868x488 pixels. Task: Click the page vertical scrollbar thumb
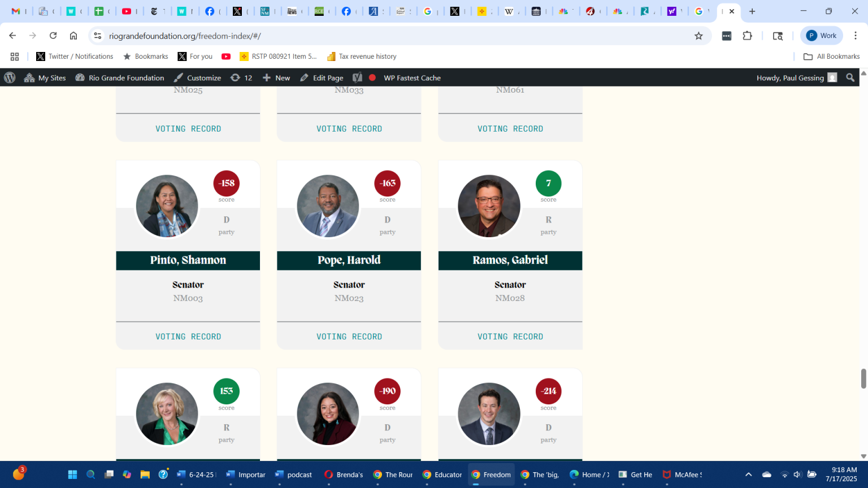tap(863, 378)
